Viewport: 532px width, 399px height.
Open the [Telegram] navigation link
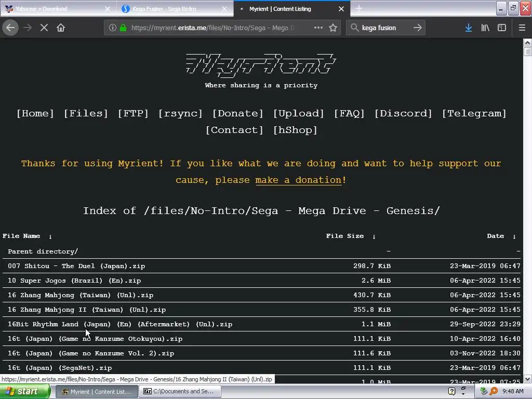pyautogui.click(x=474, y=113)
